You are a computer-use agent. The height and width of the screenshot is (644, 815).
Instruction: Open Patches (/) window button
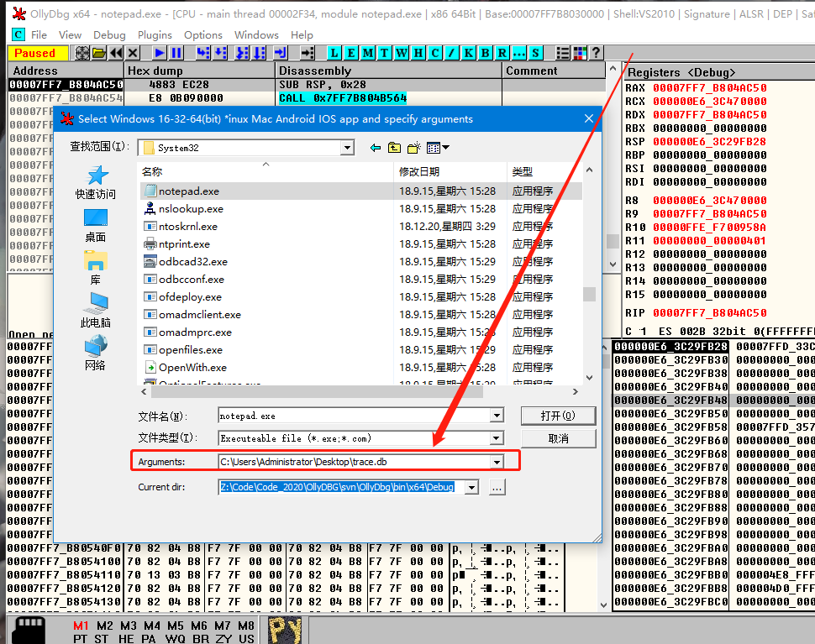tap(452, 52)
